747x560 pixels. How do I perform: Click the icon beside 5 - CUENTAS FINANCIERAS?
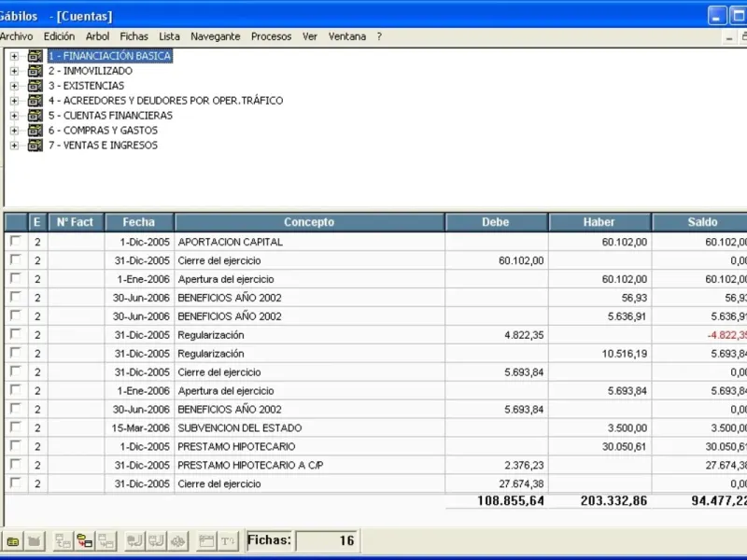click(x=35, y=115)
